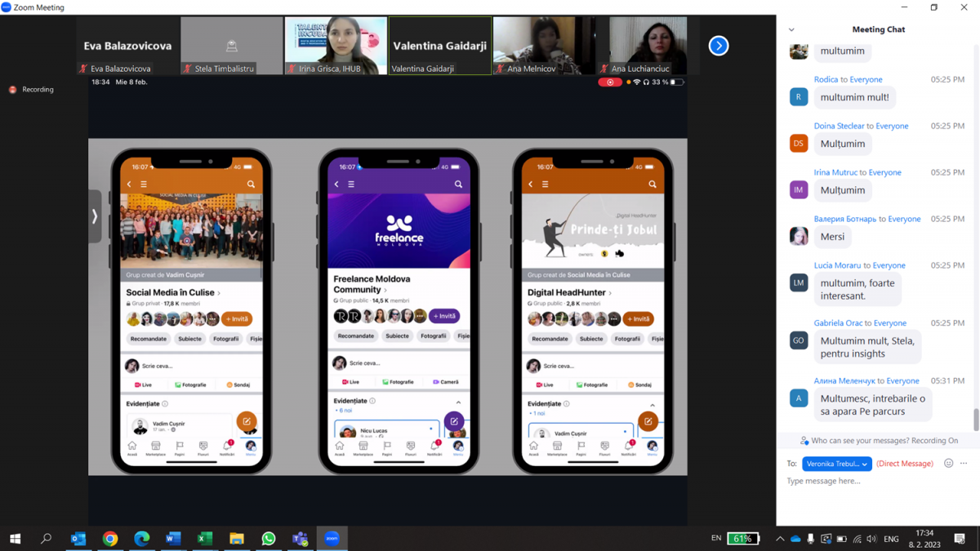This screenshot has height=551, width=980.
Task: Open the side panel arrow on shared screen
Action: pos(95,216)
